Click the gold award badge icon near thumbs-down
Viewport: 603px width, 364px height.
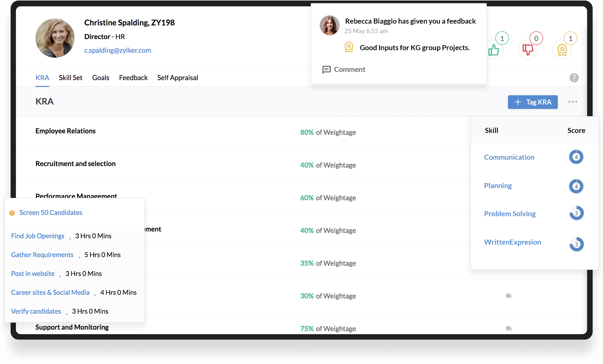tap(562, 50)
